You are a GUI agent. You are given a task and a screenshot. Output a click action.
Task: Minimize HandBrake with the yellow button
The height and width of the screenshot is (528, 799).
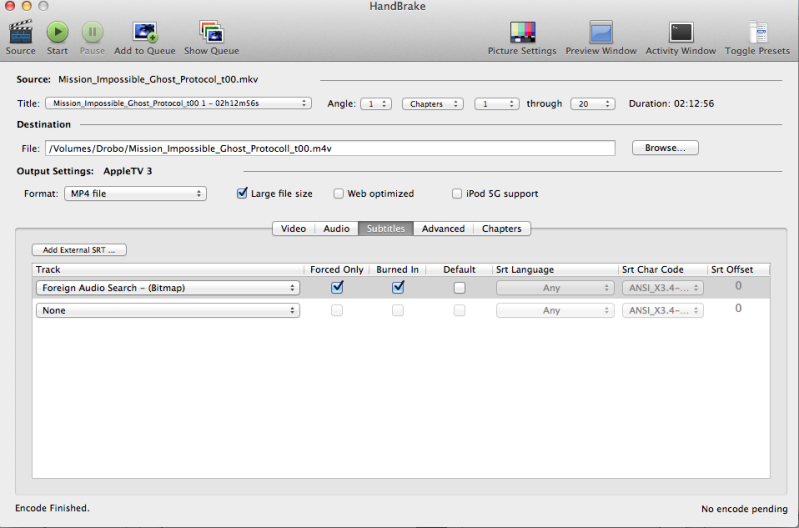point(26,6)
